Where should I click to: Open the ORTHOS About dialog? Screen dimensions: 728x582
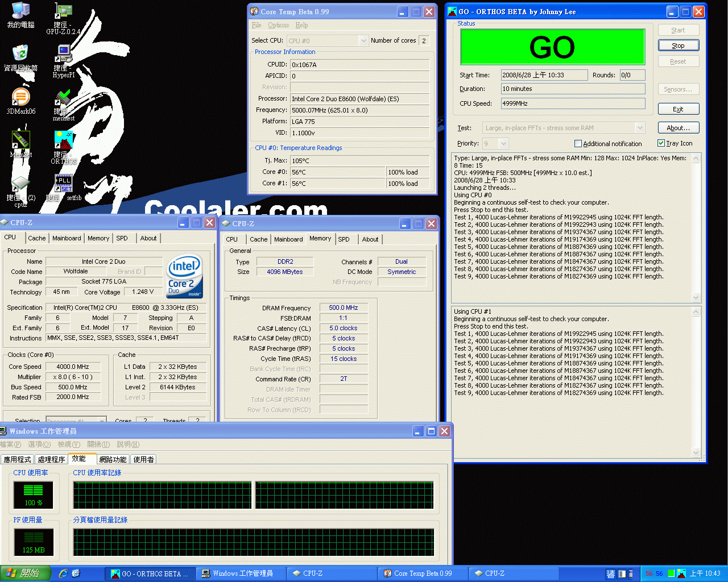pos(679,127)
